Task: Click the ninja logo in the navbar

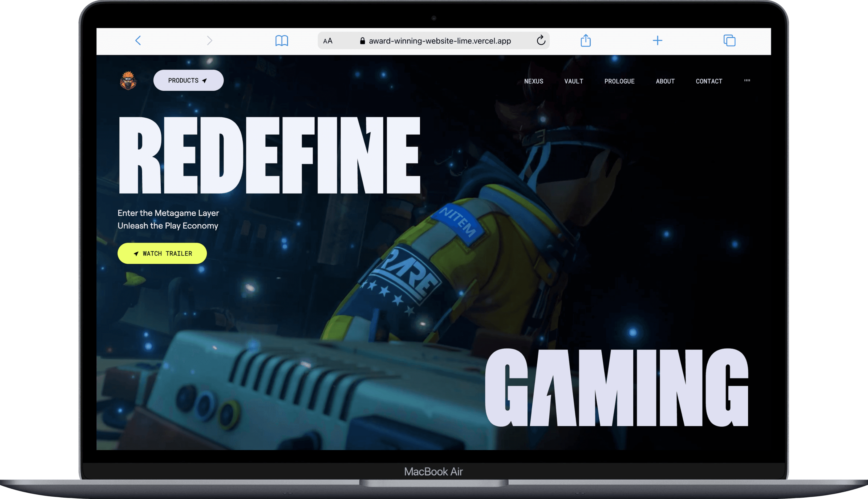Action: pos(128,81)
